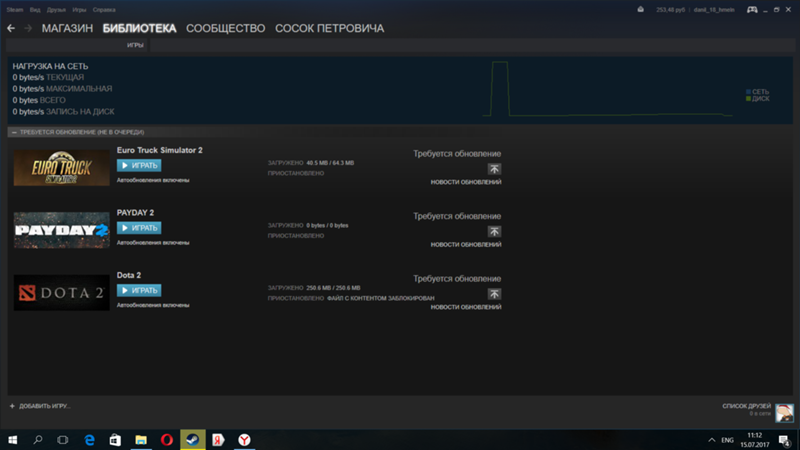Select the Dota 2 title text
The height and width of the screenshot is (450, 800).
click(x=129, y=275)
